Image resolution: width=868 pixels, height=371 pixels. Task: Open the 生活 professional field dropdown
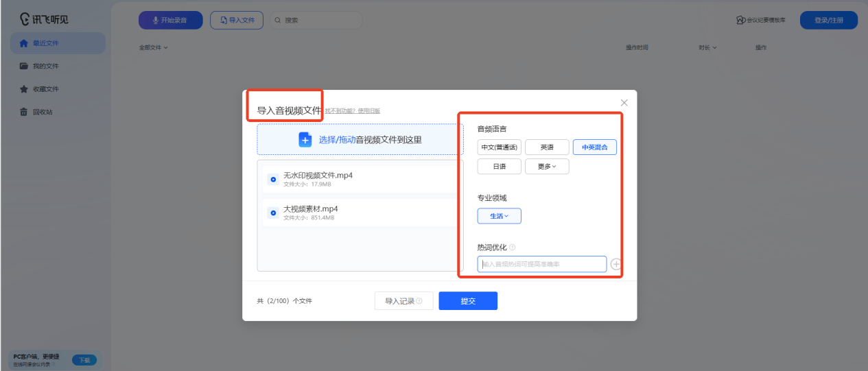(500, 216)
